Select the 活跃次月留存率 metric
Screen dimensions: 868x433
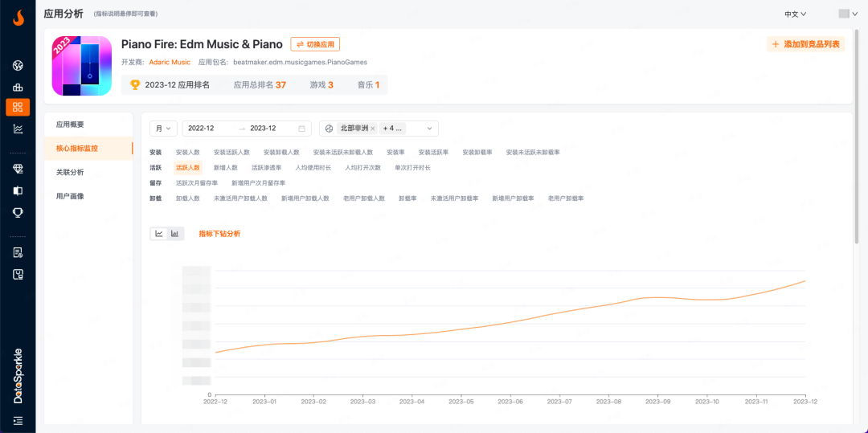[x=197, y=182]
